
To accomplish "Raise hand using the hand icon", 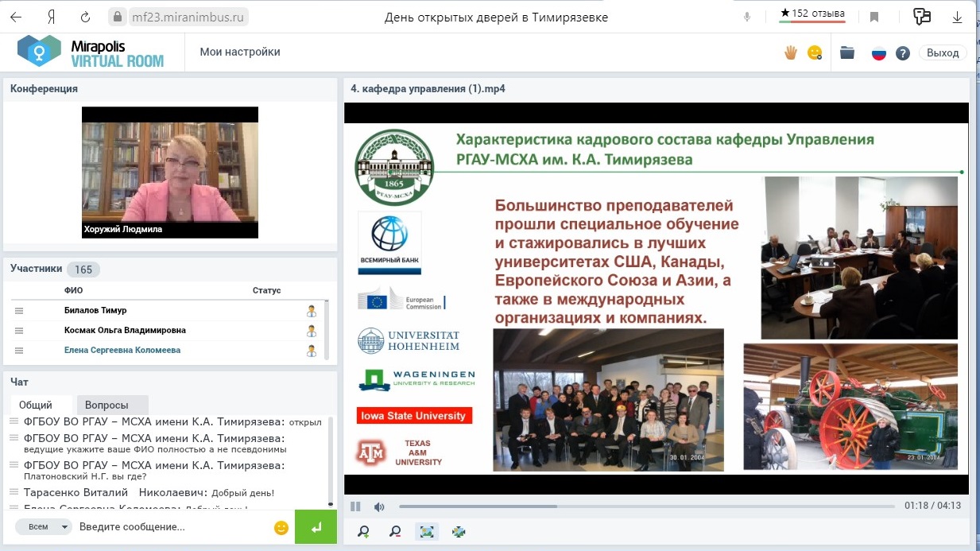I will click(790, 52).
